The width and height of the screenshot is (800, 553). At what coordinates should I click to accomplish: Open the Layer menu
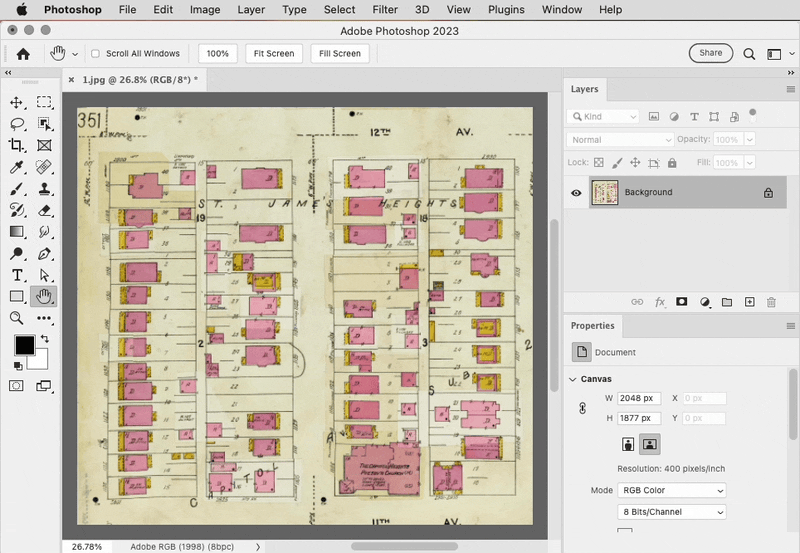[x=251, y=9]
